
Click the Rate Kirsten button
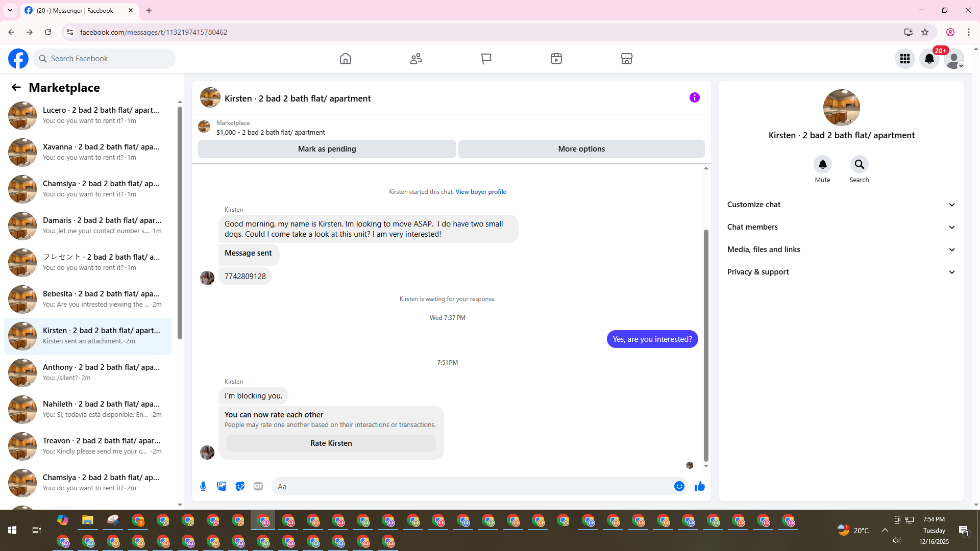331,443
